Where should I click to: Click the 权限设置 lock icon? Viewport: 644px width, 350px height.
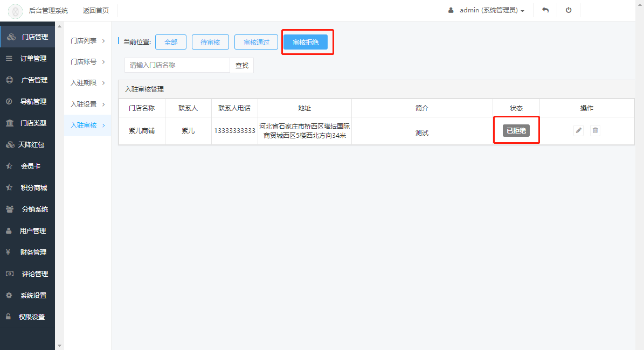coord(8,317)
